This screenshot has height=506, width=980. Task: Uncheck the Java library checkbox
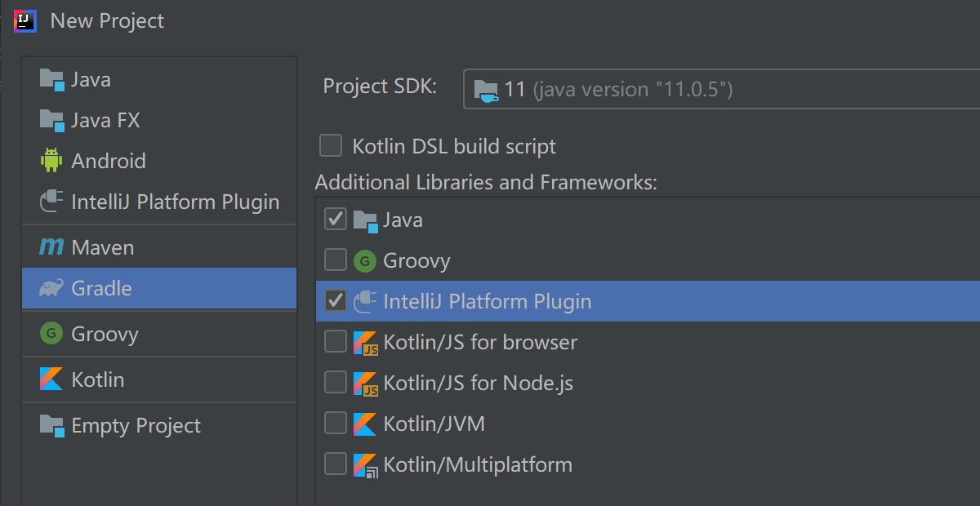pyautogui.click(x=335, y=219)
